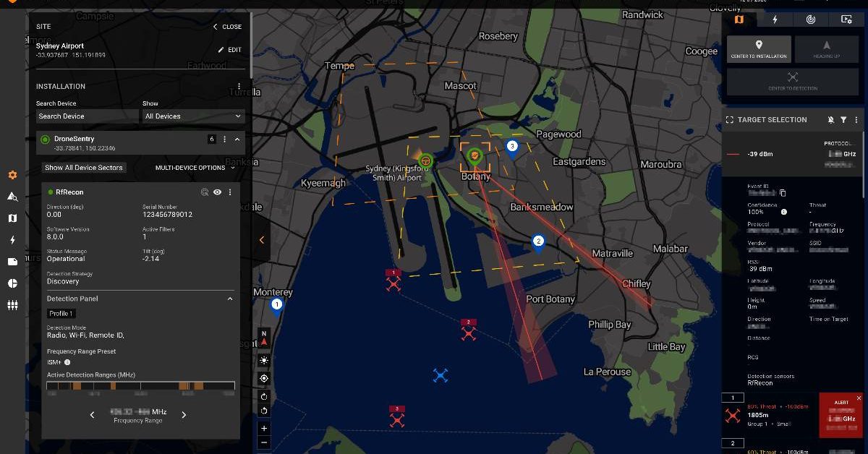The height and width of the screenshot is (454, 868).
Task: Open the Target Selection filter icon
Action: [x=843, y=120]
